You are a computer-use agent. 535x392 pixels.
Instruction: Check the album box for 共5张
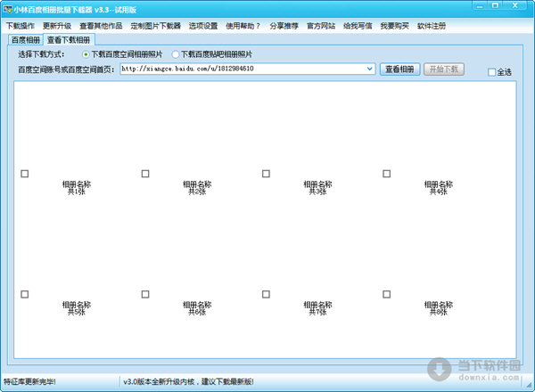pyautogui.click(x=25, y=294)
